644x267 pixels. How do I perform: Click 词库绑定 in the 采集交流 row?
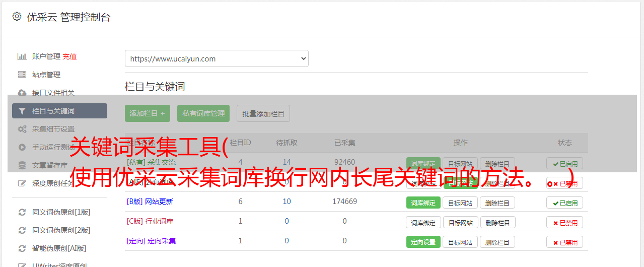tap(423, 163)
